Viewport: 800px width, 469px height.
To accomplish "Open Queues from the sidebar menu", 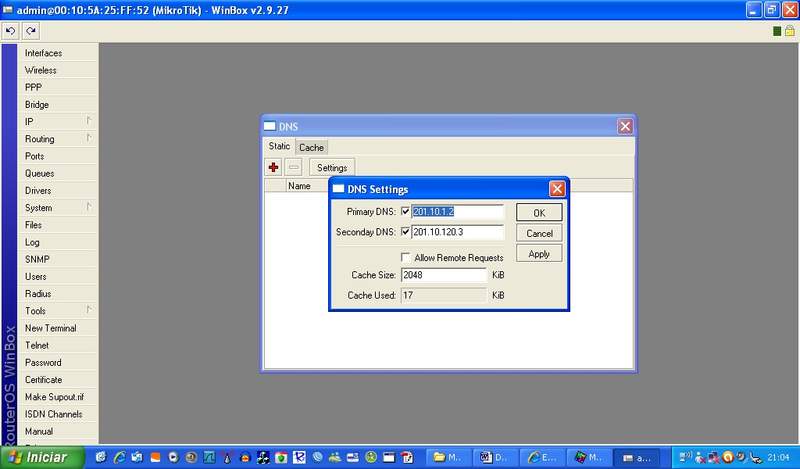I will [x=57, y=174].
